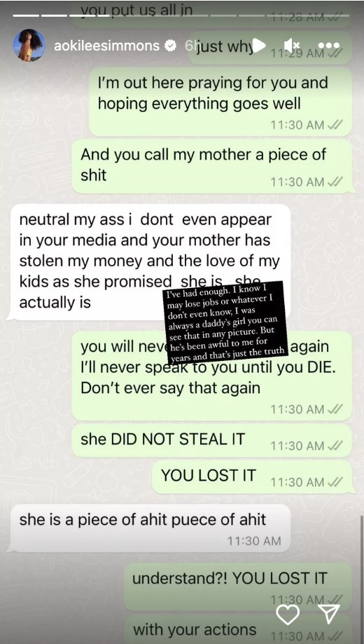Select the "she is a piece of ahit" bubble

click(149, 528)
